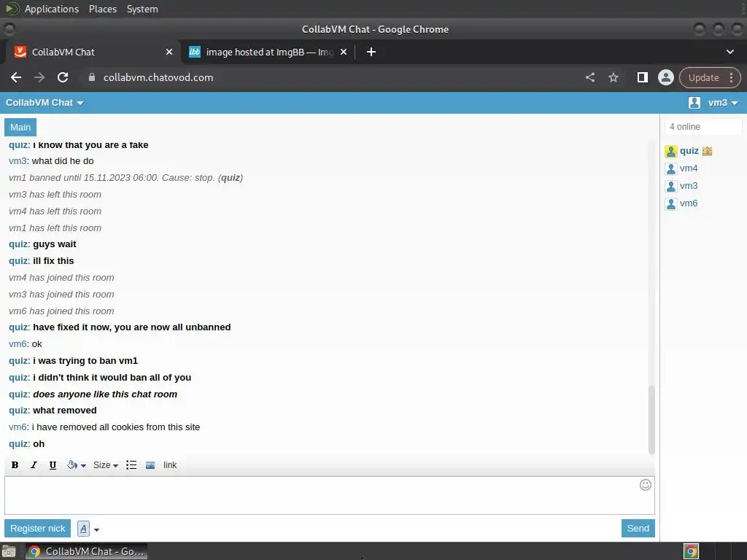
Task: Click show desktop icon in taskbar
Action: point(9,551)
